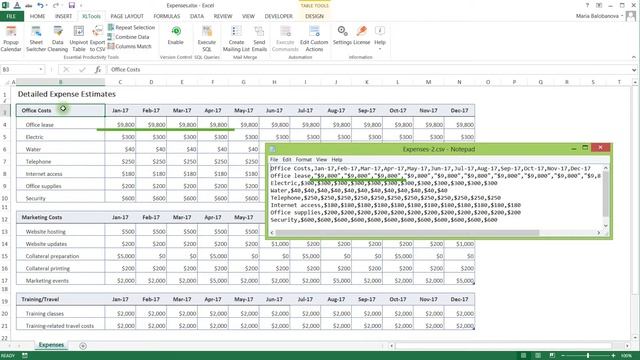The width and height of the screenshot is (640, 360).
Task: Open the XLTools Help dropdown
Action: [380, 38]
